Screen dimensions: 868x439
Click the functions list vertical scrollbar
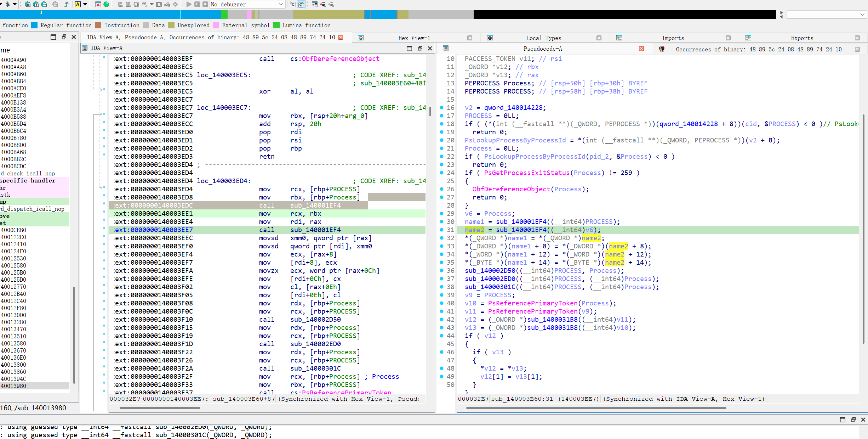point(74,335)
